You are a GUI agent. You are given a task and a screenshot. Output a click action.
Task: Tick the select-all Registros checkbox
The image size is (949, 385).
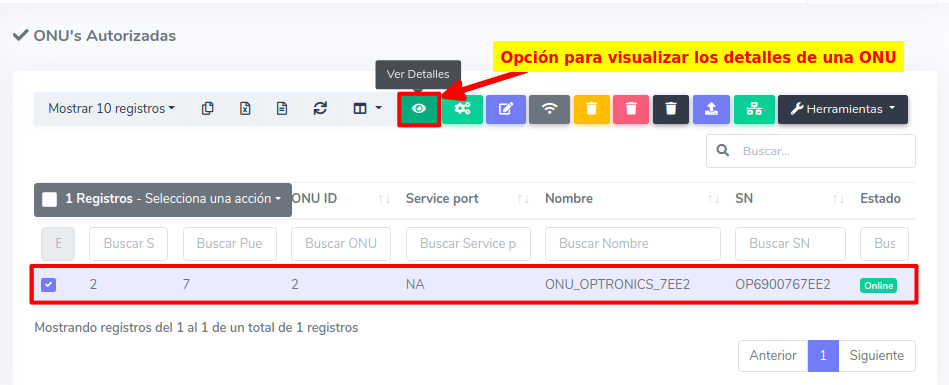coord(50,199)
